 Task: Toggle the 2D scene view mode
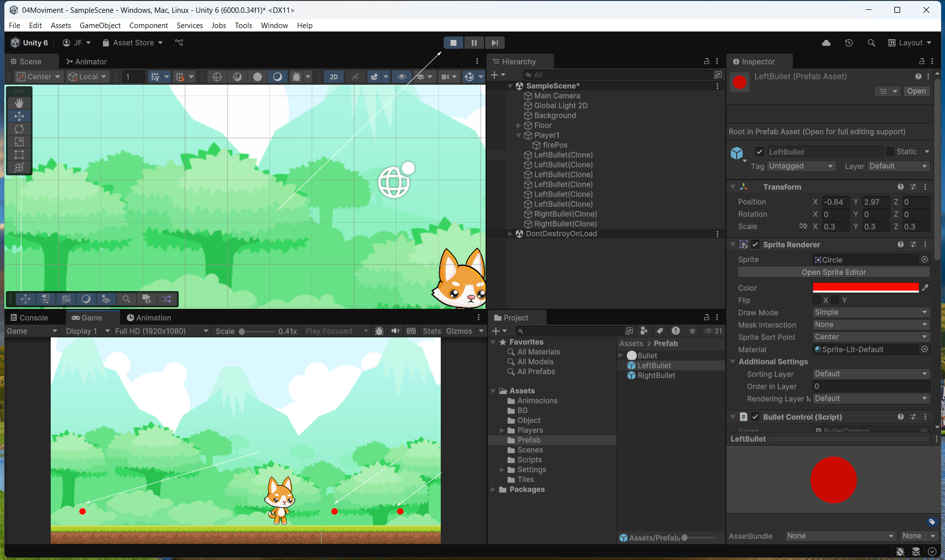tap(333, 77)
